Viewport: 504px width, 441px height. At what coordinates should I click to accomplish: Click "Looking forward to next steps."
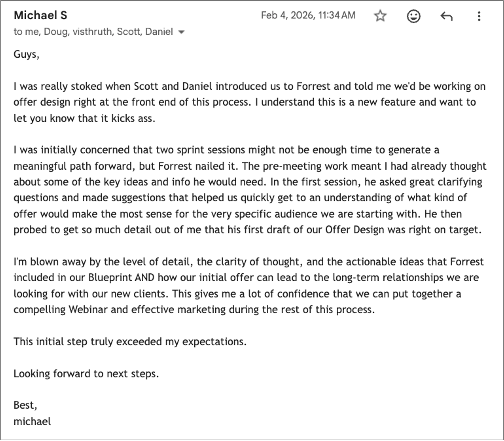(x=86, y=374)
